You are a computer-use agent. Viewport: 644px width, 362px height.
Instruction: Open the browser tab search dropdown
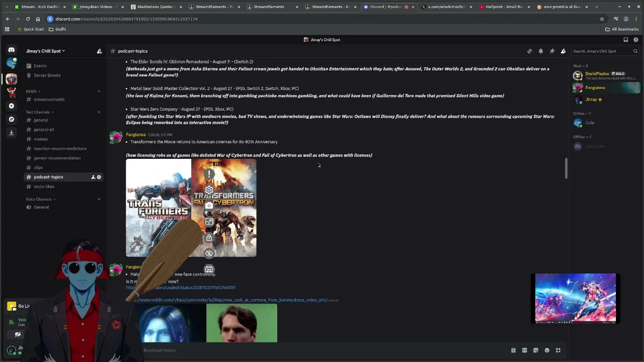point(6,7)
